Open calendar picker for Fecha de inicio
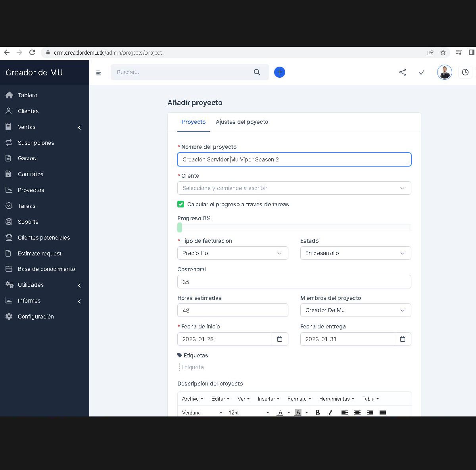Viewport: 476px width, 470px height. [x=280, y=339]
